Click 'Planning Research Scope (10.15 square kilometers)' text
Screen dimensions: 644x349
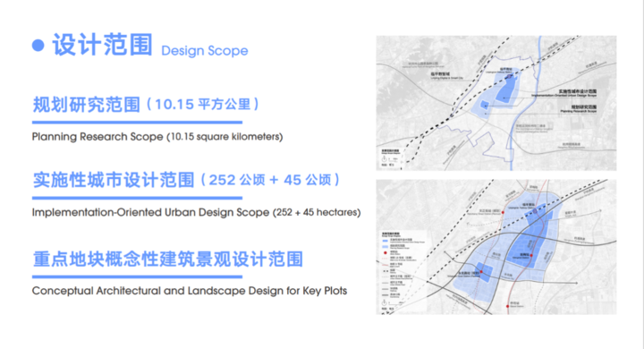(x=157, y=137)
